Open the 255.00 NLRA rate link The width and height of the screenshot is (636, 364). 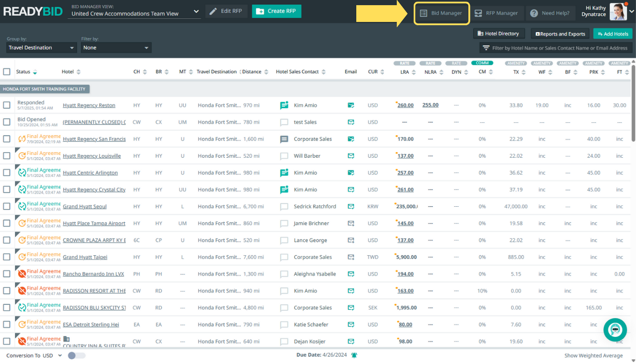click(x=431, y=105)
